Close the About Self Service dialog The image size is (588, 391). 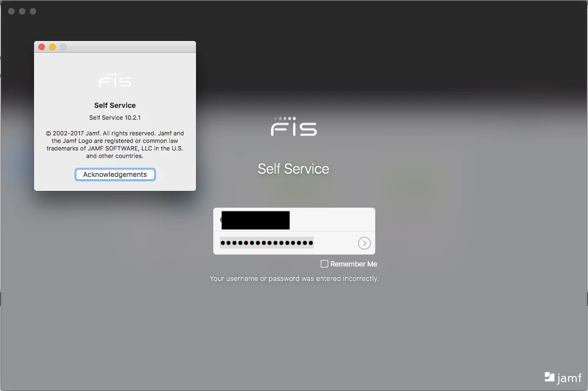click(x=42, y=47)
